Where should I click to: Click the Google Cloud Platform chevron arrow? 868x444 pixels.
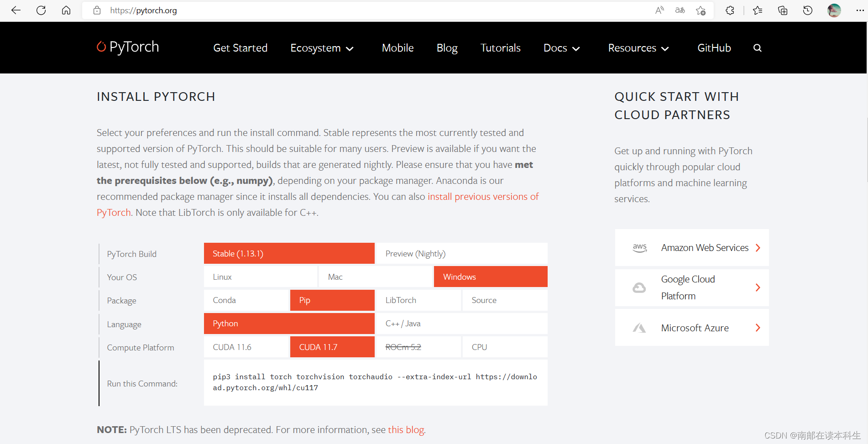758,287
